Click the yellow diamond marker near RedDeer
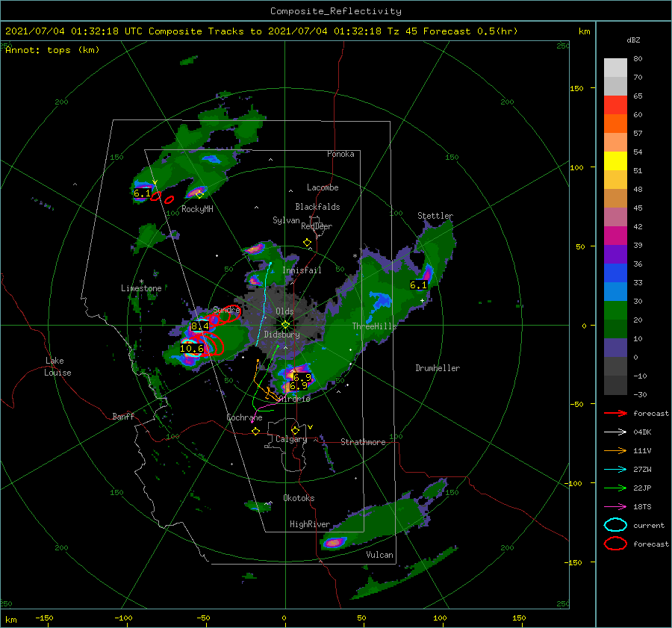 (307, 242)
